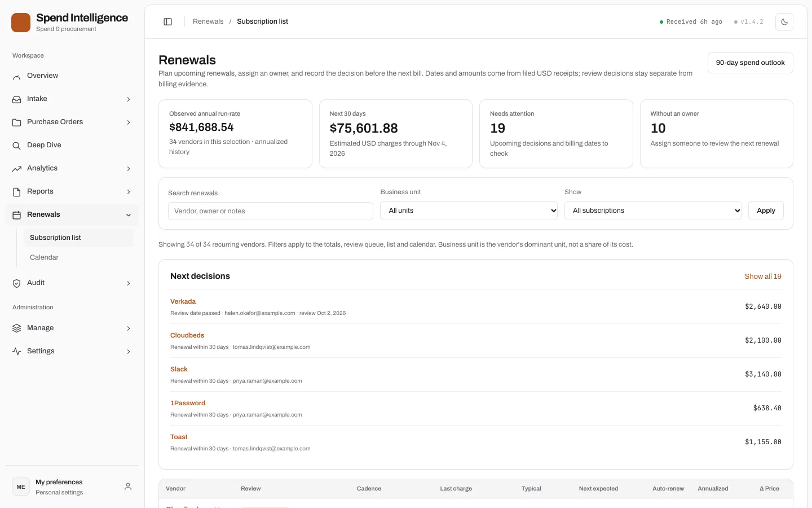Open the Subscription list sidebar item
This screenshot has width=812, height=508.
click(78, 238)
